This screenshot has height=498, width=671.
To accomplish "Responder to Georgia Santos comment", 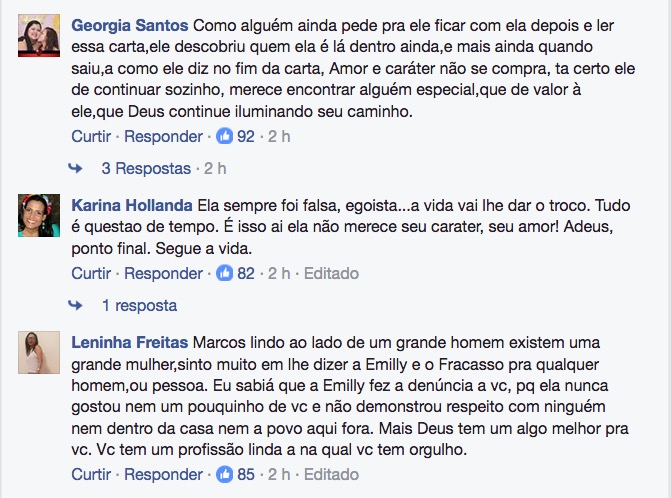I will pyautogui.click(x=162, y=136).
